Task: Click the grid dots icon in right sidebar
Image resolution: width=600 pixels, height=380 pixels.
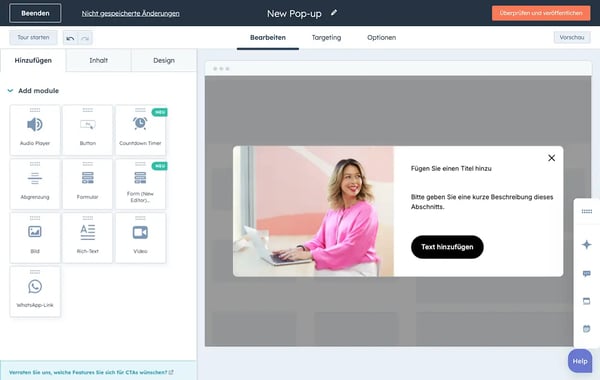Action: point(586,211)
